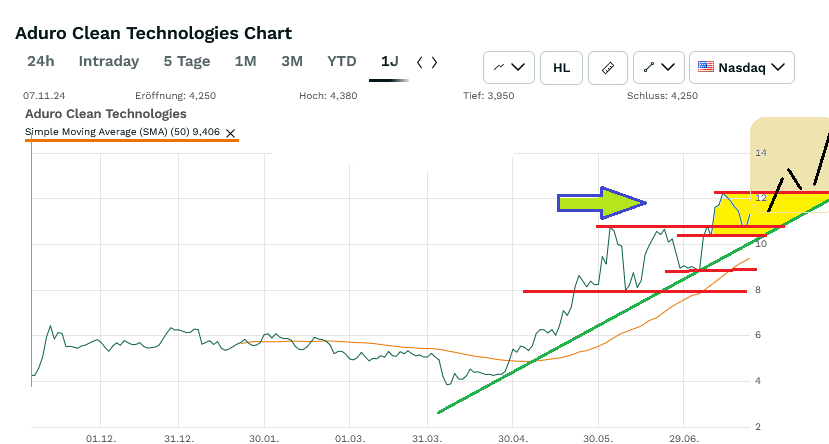Choose the 5 Tage range
This screenshot has height=444, width=829.
187,61
